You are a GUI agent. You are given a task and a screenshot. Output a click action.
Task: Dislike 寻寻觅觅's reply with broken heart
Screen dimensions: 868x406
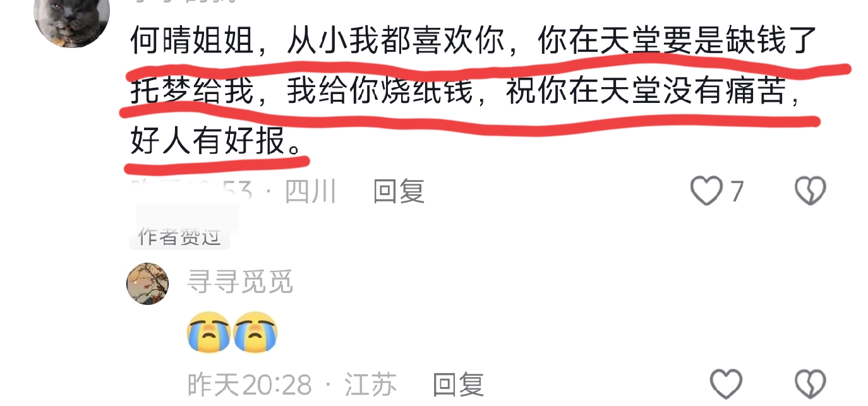(810, 384)
